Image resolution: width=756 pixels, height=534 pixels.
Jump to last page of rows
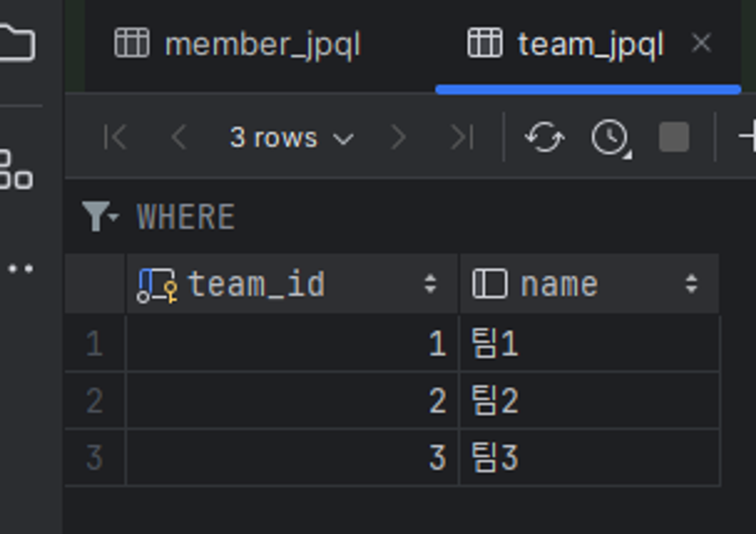point(462,137)
